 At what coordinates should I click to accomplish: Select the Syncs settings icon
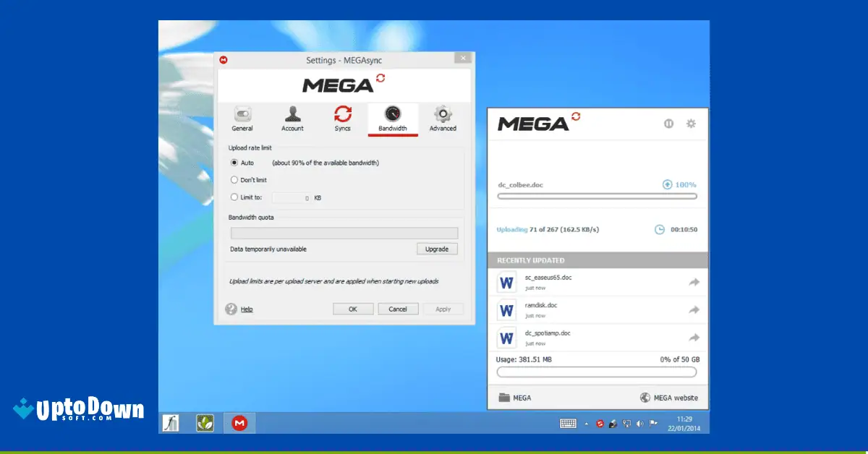click(x=342, y=116)
